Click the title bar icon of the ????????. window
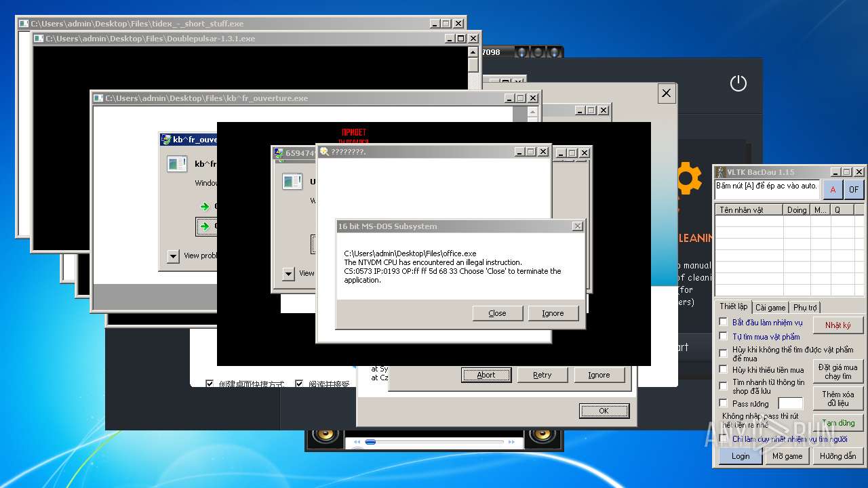Viewport: 868px width, 488px height. [x=325, y=152]
